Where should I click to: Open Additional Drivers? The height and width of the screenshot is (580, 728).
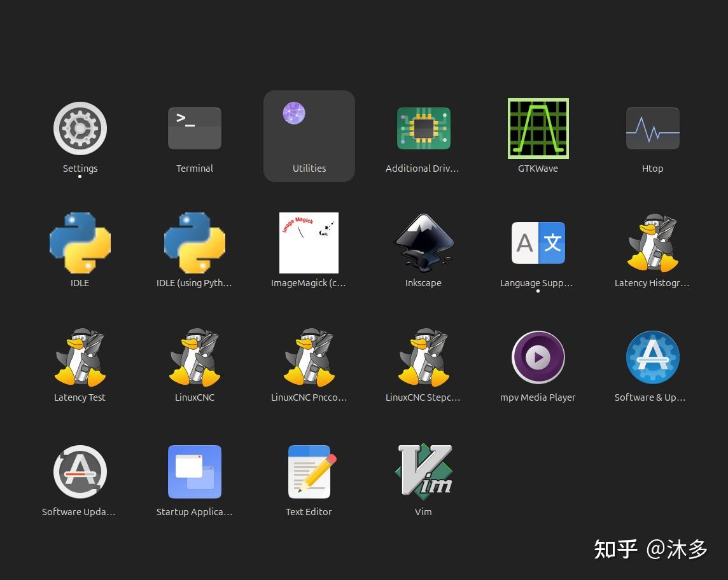(x=424, y=128)
